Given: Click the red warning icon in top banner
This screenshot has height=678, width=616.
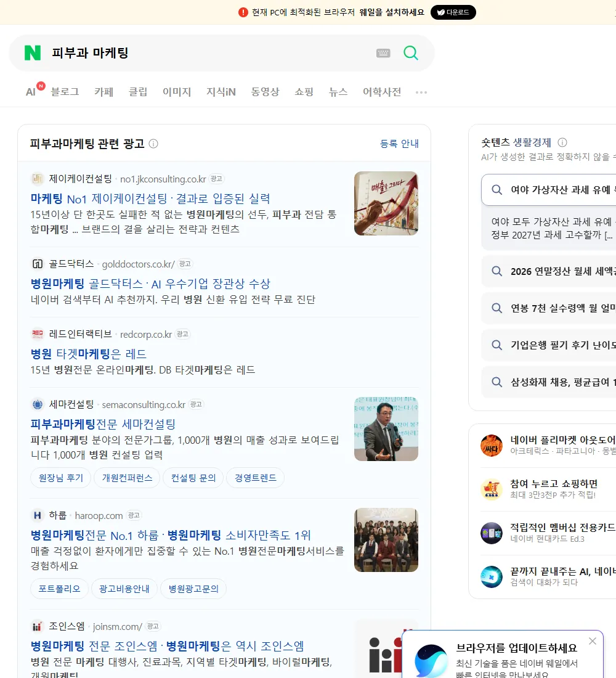Looking at the screenshot, I should (x=243, y=12).
